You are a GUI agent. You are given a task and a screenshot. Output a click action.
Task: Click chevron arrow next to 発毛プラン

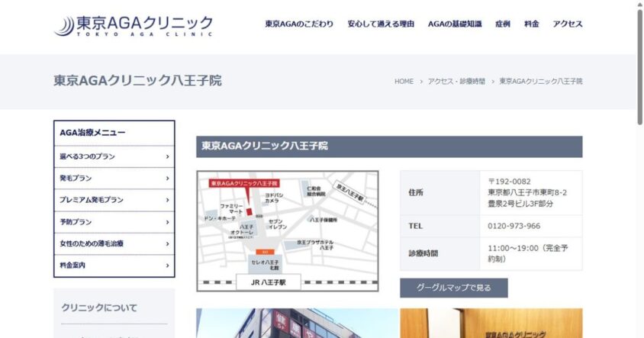pos(167,179)
